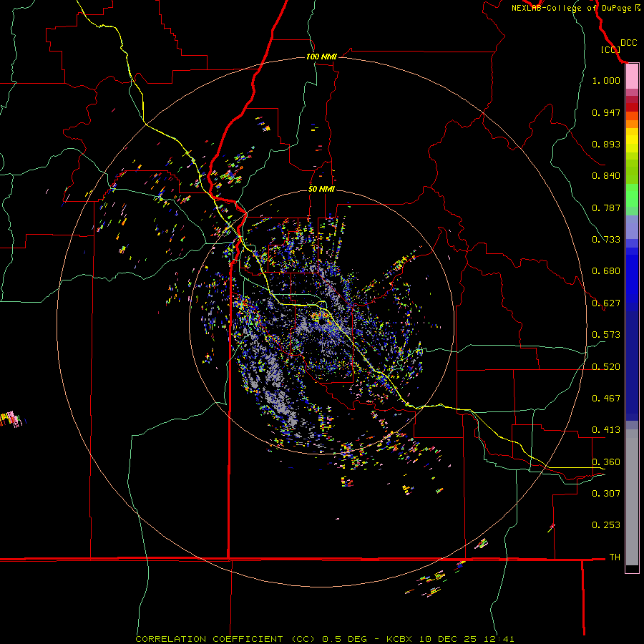Click the 0.840 scale value
The image size is (644, 644).
tap(606, 176)
